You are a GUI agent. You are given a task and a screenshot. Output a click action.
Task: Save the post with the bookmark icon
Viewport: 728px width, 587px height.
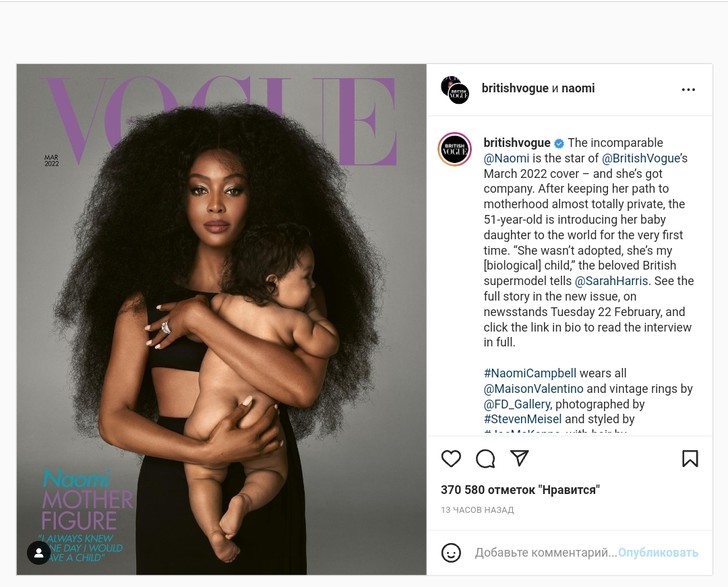690,458
